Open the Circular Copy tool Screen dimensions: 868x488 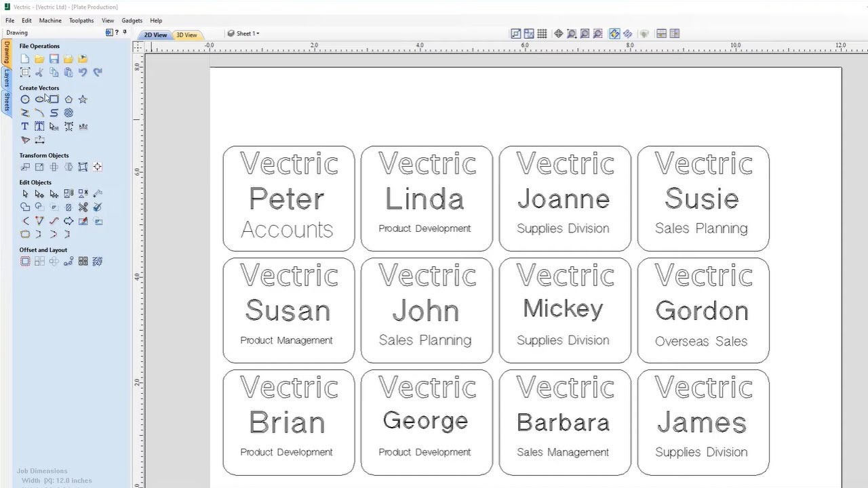tap(54, 262)
